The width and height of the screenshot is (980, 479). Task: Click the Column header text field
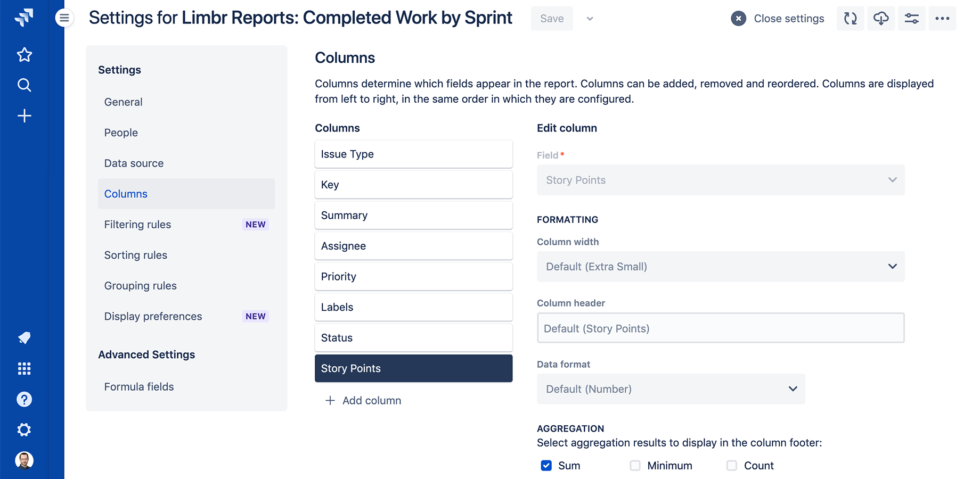click(720, 328)
